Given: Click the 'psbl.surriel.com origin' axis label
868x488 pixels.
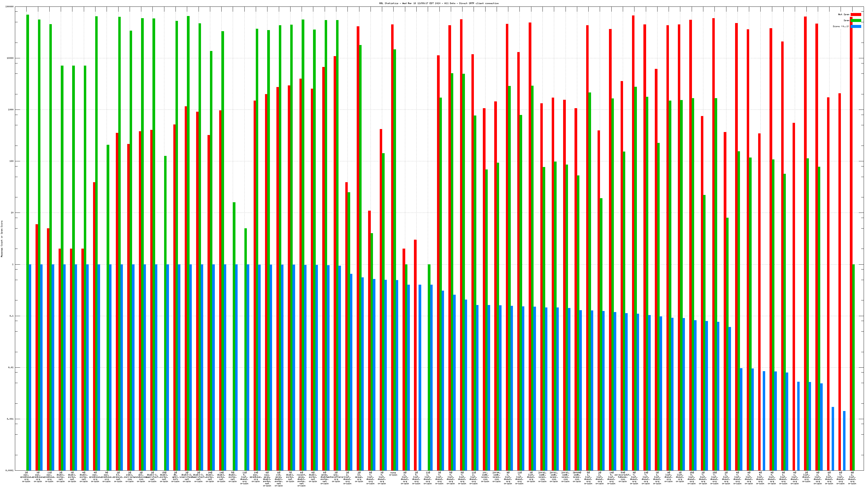Looking at the screenshot, I should 129,477.
